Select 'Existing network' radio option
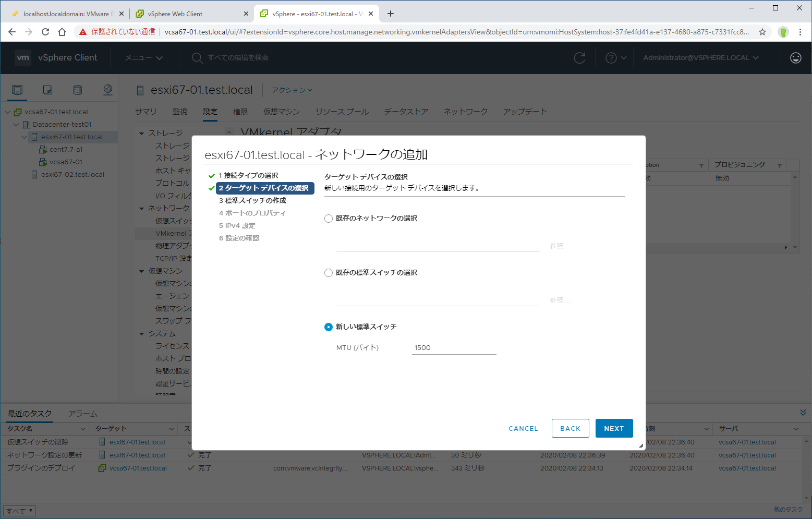 (329, 219)
